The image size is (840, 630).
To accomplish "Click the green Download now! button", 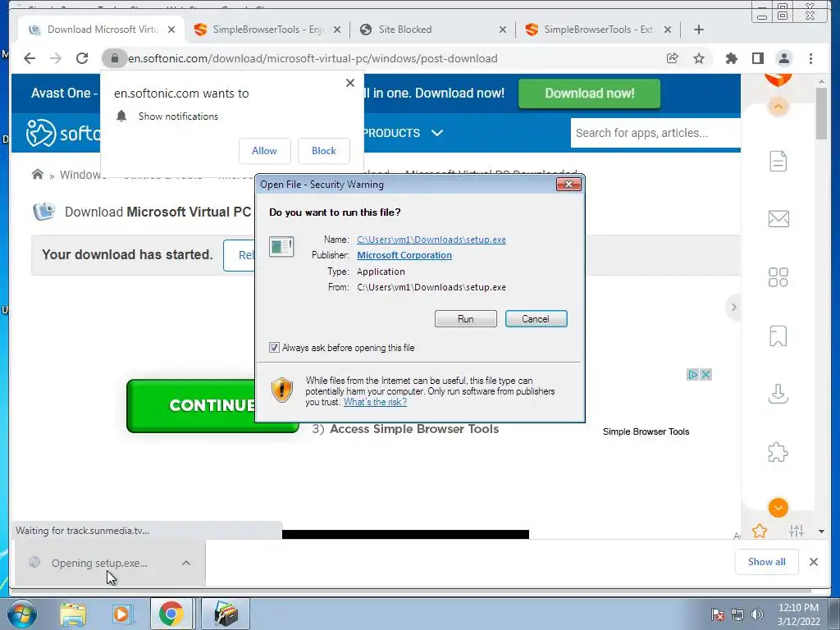I will 589,94.
